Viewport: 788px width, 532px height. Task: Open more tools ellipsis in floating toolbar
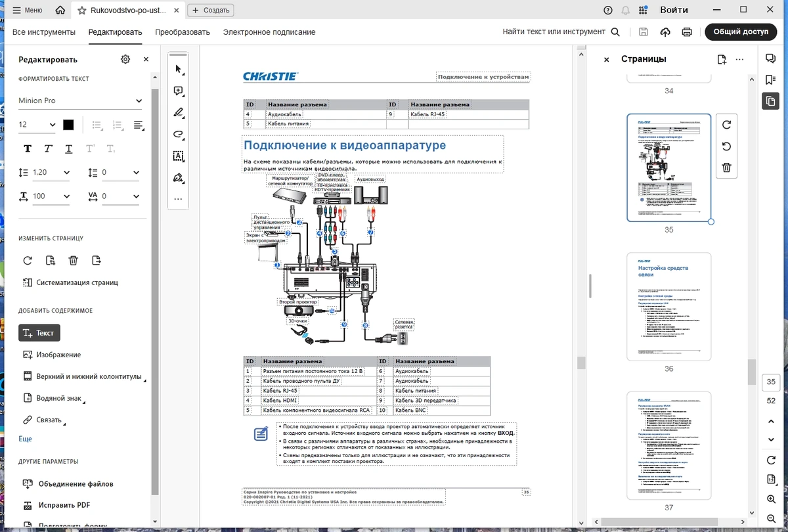[178, 198]
